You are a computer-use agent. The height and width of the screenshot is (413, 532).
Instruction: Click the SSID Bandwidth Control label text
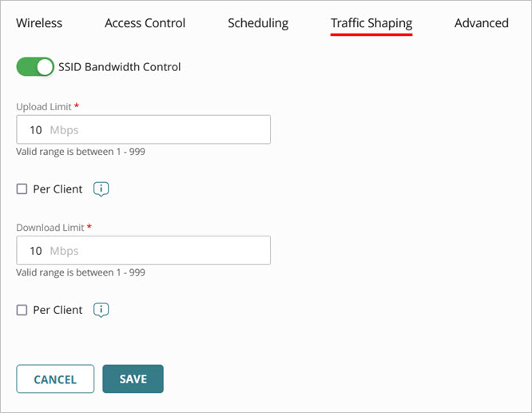[120, 67]
